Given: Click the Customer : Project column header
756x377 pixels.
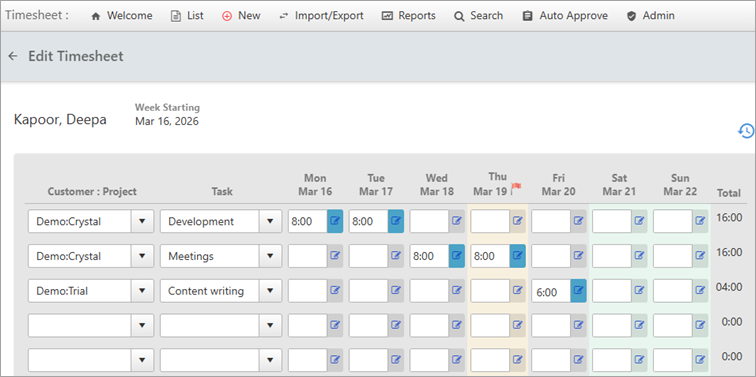Looking at the screenshot, I should tap(92, 192).
